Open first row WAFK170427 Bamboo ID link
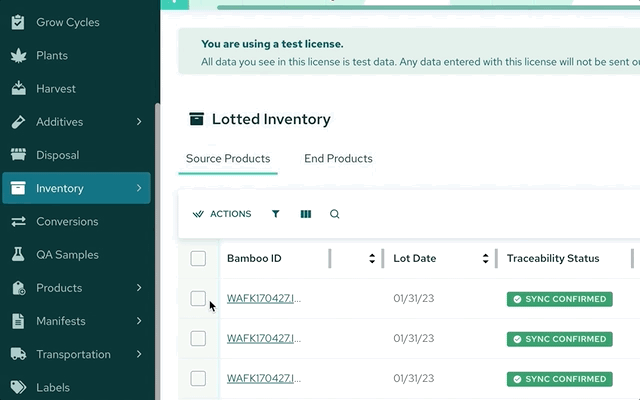Image resolution: width=640 pixels, height=400 pixels. (264, 298)
